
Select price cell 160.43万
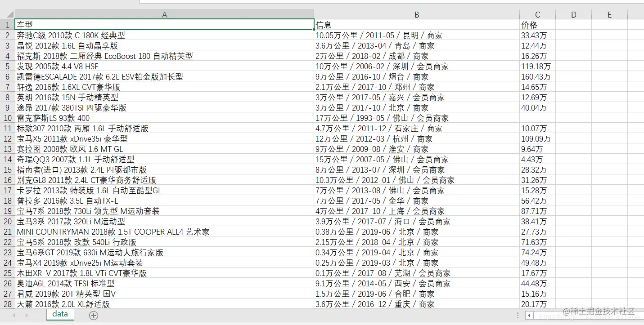537,76
